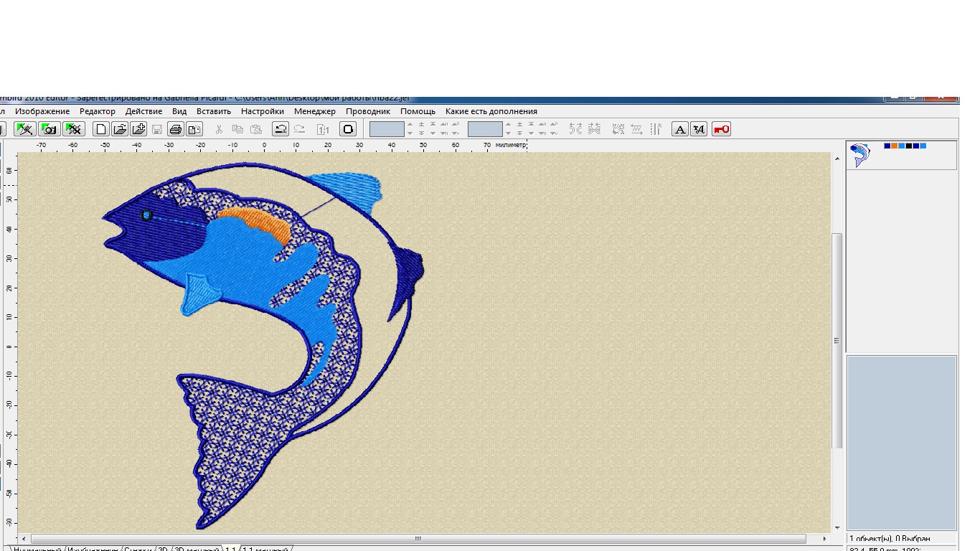Click the stylized text tool icon
980x551 pixels.
(698, 129)
